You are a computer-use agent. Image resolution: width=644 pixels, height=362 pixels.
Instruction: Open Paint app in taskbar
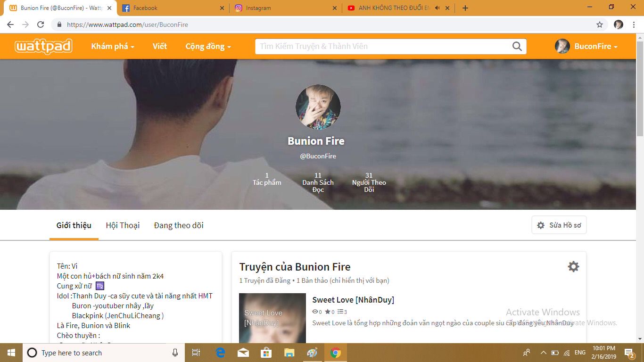click(x=313, y=353)
